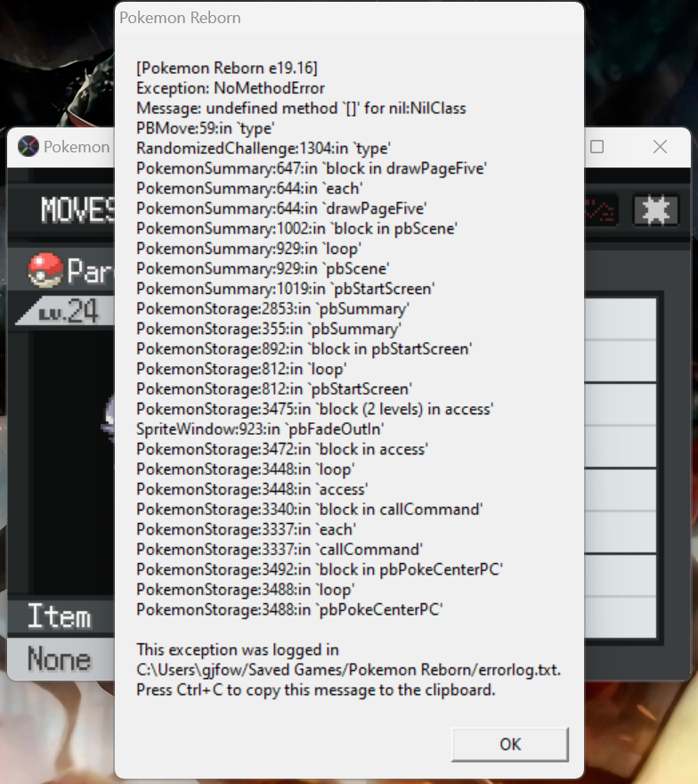Screen dimensions: 698x784
Task: Click the RandomizedChallenge:1304 stack trace line
Action: (264, 148)
